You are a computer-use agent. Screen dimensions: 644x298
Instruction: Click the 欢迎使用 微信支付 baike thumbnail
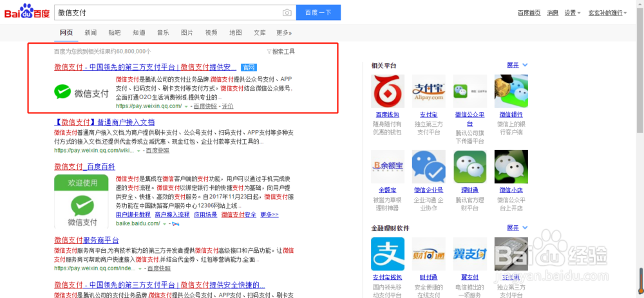81,201
